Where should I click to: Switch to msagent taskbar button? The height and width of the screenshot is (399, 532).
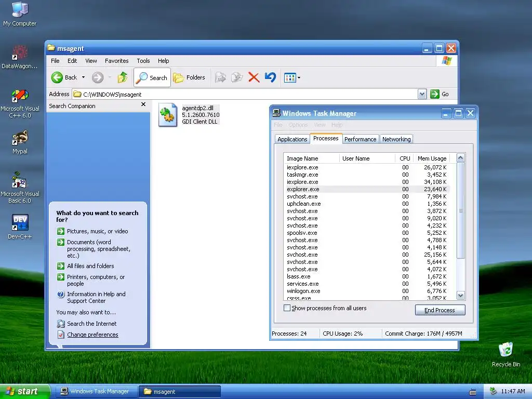tap(180, 392)
